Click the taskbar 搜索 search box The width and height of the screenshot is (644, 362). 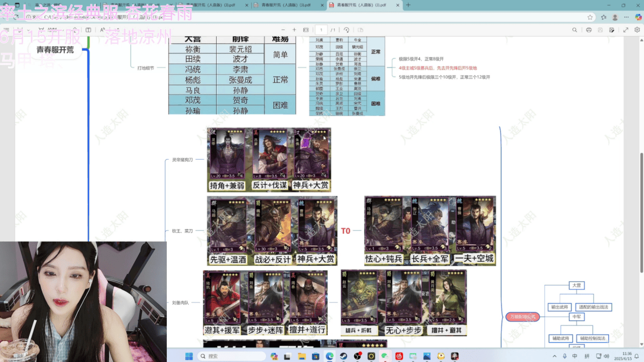[232, 356]
